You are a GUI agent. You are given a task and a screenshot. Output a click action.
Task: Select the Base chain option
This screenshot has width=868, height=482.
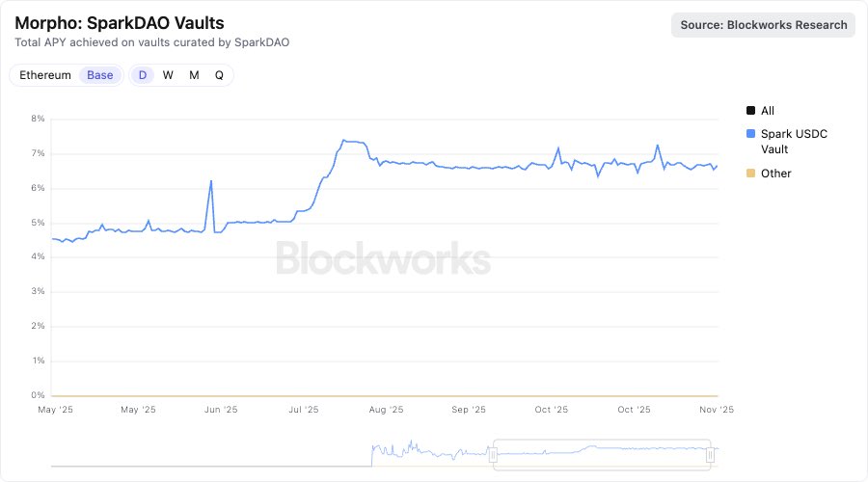[99, 75]
